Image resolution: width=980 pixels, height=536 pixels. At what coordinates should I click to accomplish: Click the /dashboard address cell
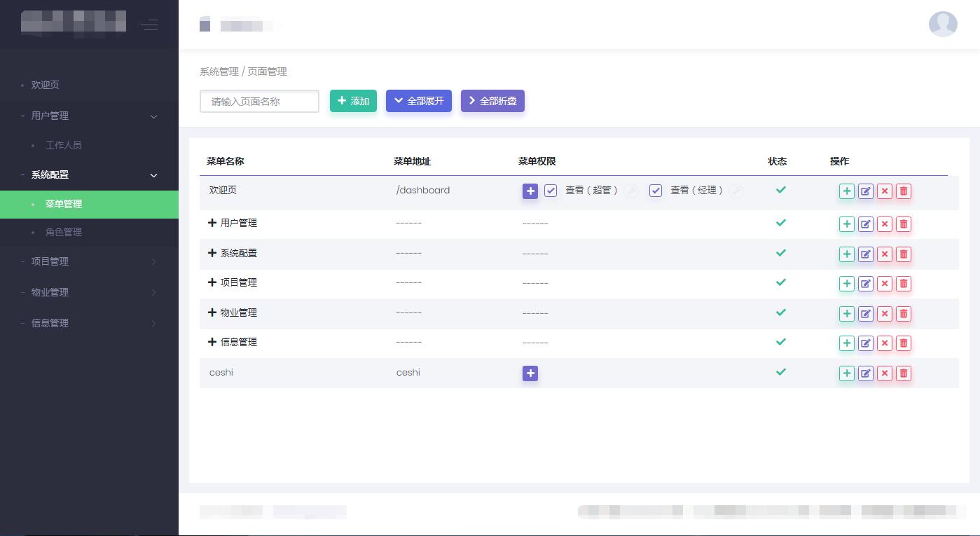423,190
